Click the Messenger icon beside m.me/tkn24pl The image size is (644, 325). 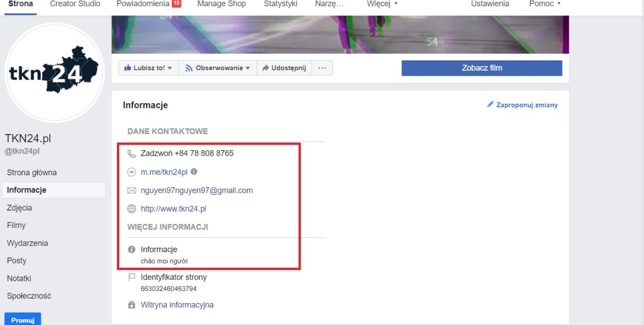coord(131,172)
